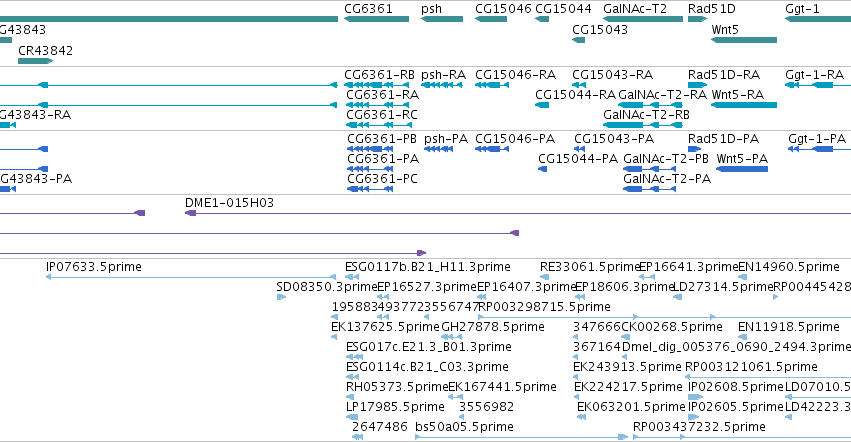Select EST EK063201.5prime
Screen dimensions: 851x442
[x=581, y=418]
